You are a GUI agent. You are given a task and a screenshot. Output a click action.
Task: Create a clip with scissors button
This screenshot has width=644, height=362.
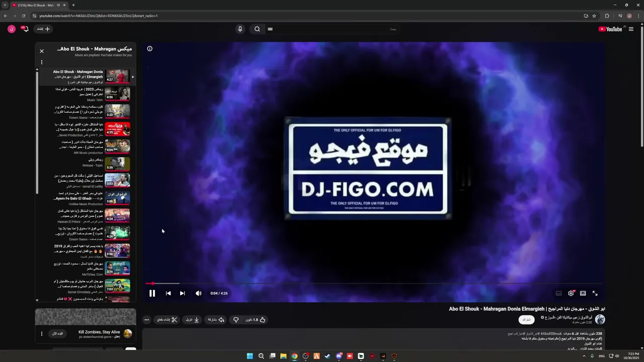pos(167,320)
